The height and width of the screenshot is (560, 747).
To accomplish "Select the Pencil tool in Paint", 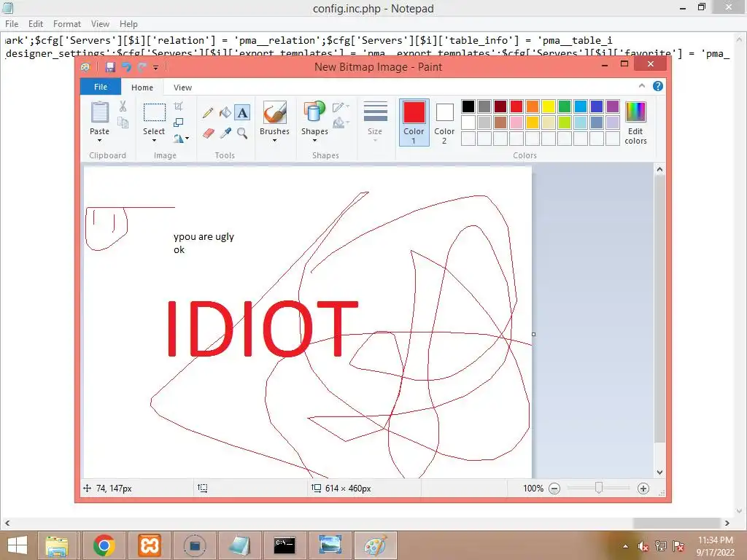I will [208, 113].
